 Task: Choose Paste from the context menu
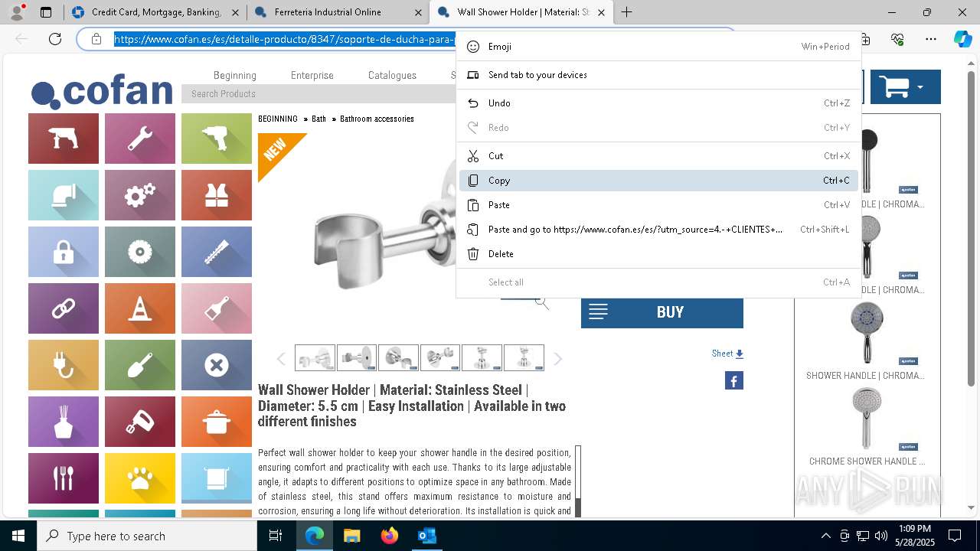[x=658, y=205]
